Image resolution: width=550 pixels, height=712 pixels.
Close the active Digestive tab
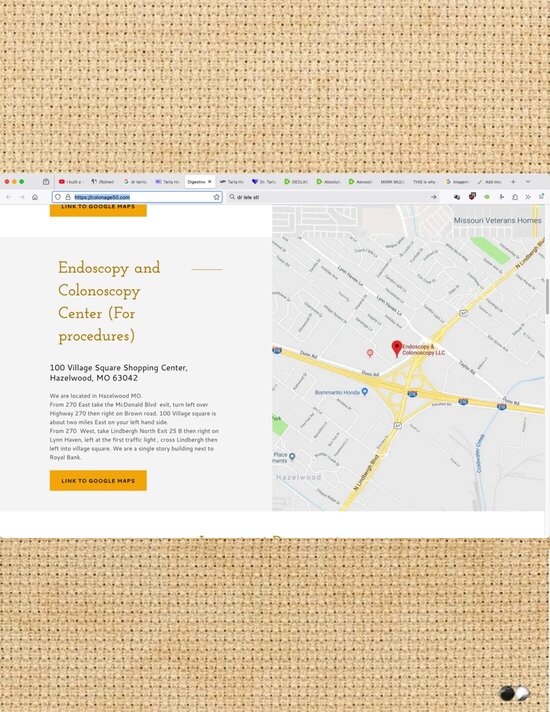point(209,182)
